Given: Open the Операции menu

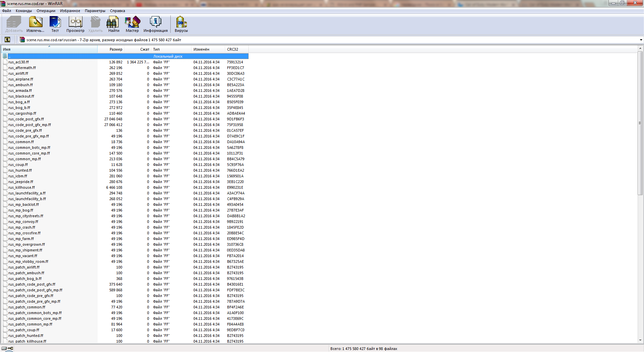Looking at the screenshot, I should coord(46,11).
